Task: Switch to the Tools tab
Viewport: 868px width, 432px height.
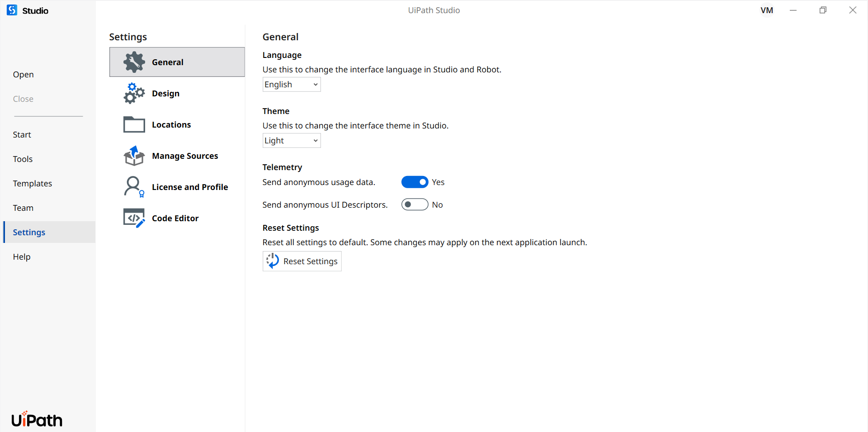Action: (23, 159)
